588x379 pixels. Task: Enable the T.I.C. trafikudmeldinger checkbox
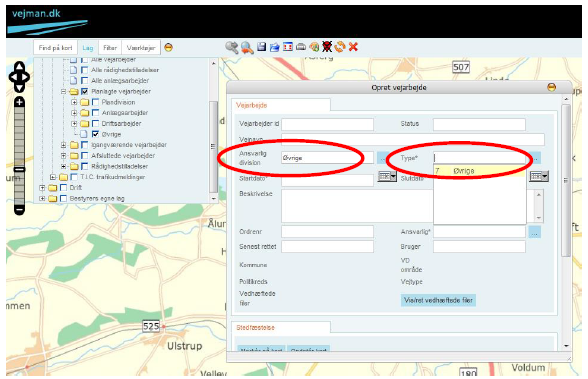74,177
